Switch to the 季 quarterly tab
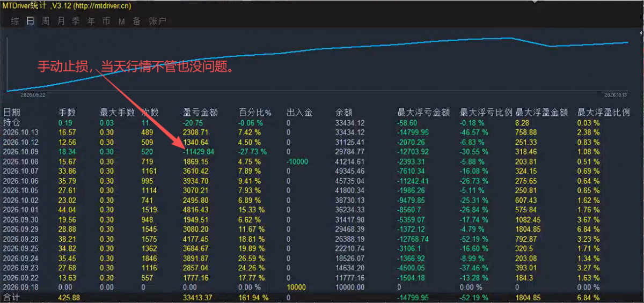Viewport: 644px width, 303px height. click(76, 21)
